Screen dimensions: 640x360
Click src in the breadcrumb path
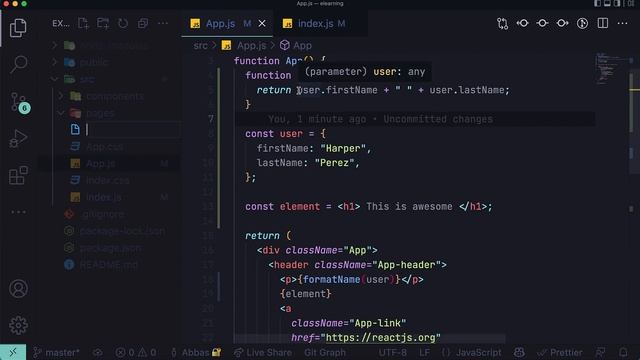pyautogui.click(x=200, y=45)
